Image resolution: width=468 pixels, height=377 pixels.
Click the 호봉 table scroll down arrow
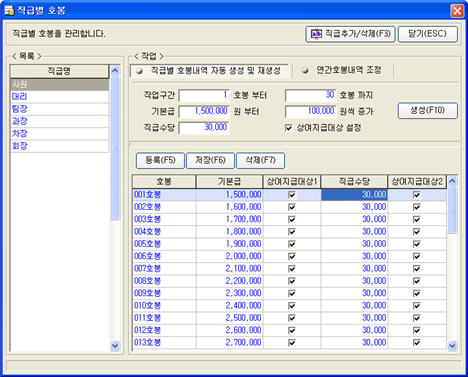452,346
